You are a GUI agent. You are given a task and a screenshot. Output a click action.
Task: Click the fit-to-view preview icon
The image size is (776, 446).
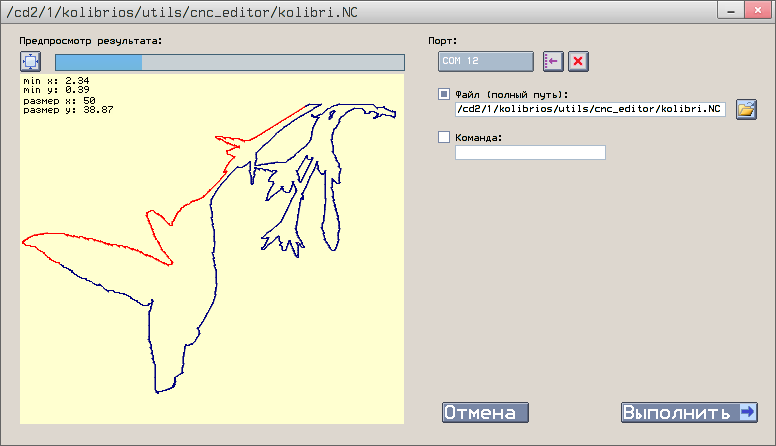[x=31, y=61]
